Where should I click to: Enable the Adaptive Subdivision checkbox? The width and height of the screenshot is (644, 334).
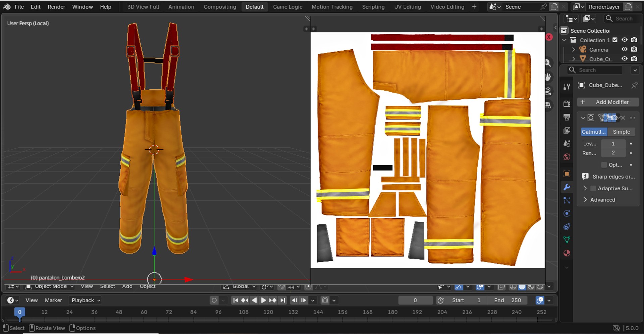point(593,189)
